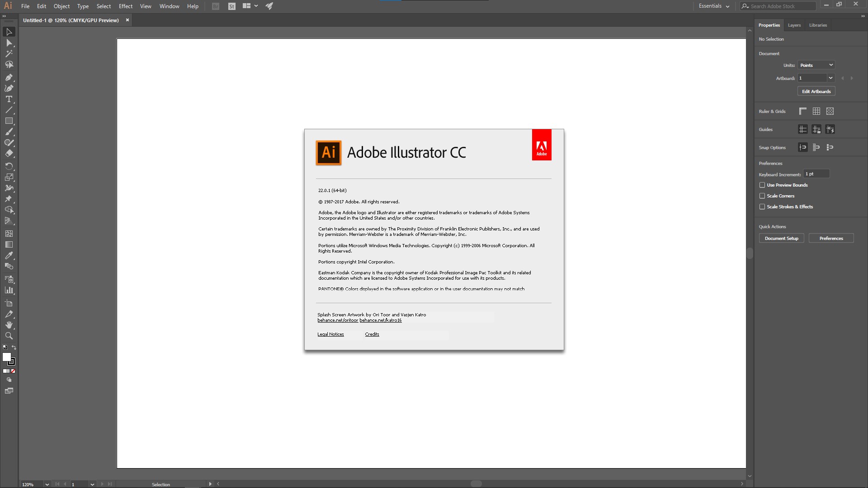The height and width of the screenshot is (488, 868).
Task: Select the Hand tool
Action: (9, 325)
